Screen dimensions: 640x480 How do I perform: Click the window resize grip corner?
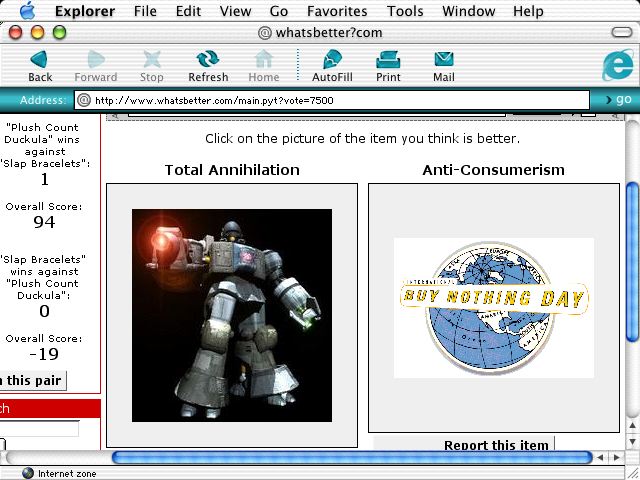tap(632, 473)
